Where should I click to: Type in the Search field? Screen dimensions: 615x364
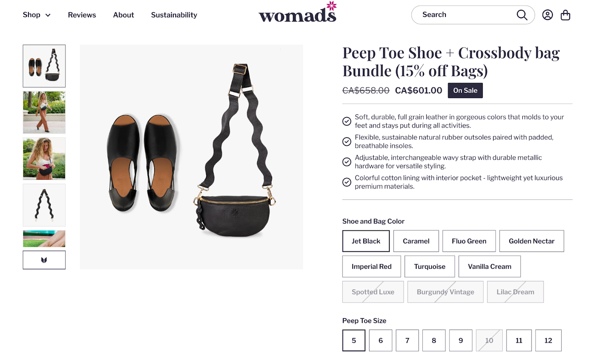(x=465, y=15)
